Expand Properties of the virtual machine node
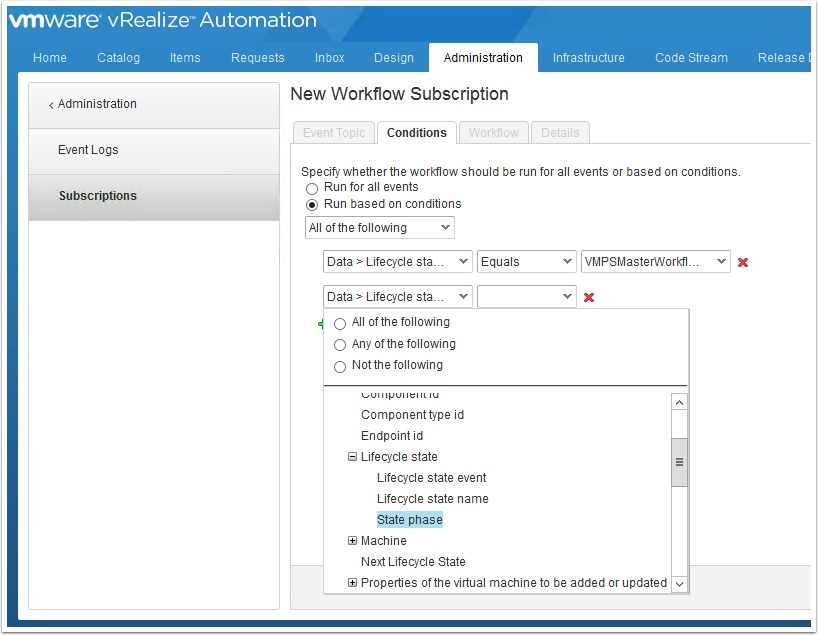This screenshot has height=635, width=818. pos(353,582)
